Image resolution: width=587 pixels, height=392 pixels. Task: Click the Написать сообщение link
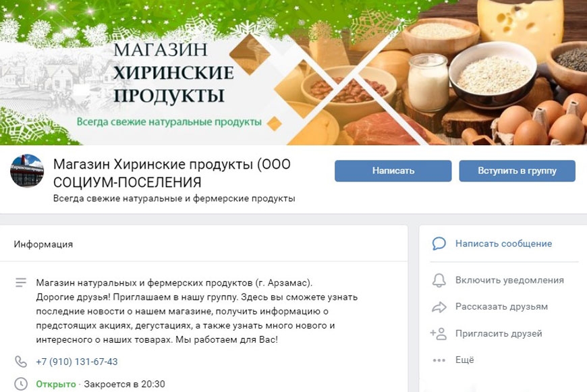503,244
